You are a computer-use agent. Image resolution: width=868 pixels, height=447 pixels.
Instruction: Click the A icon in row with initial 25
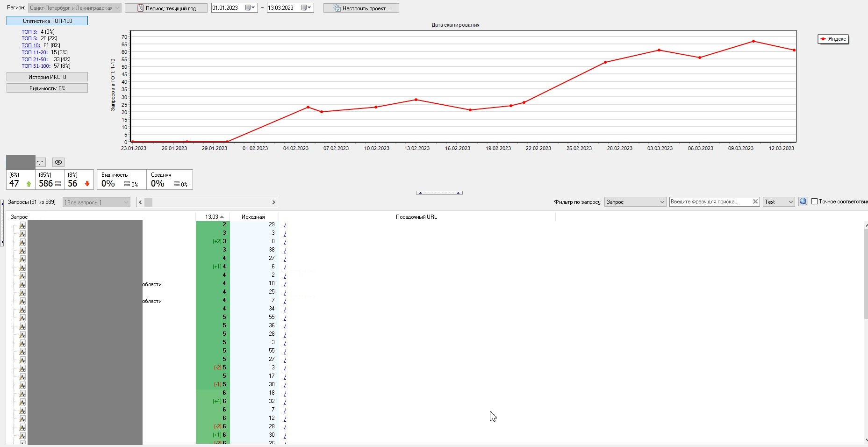22,293
